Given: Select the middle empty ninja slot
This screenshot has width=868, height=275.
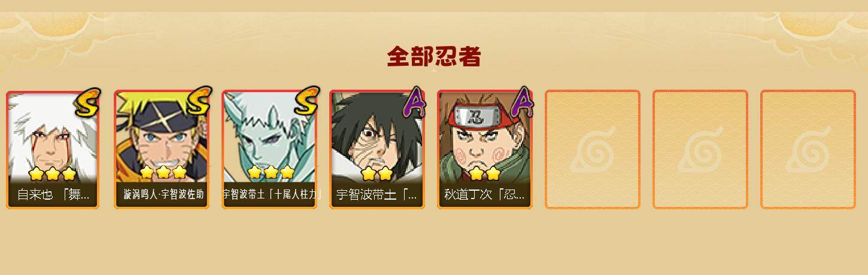Looking at the screenshot, I should coord(700,149).
